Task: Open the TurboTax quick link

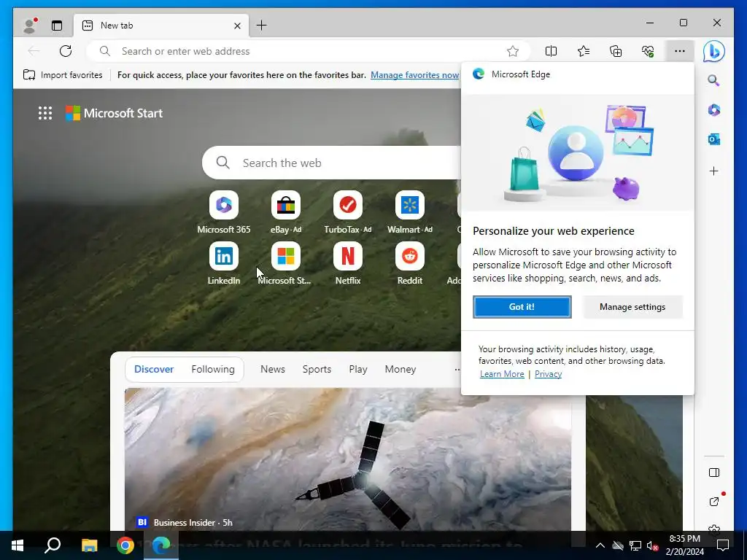Action: (348, 212)
